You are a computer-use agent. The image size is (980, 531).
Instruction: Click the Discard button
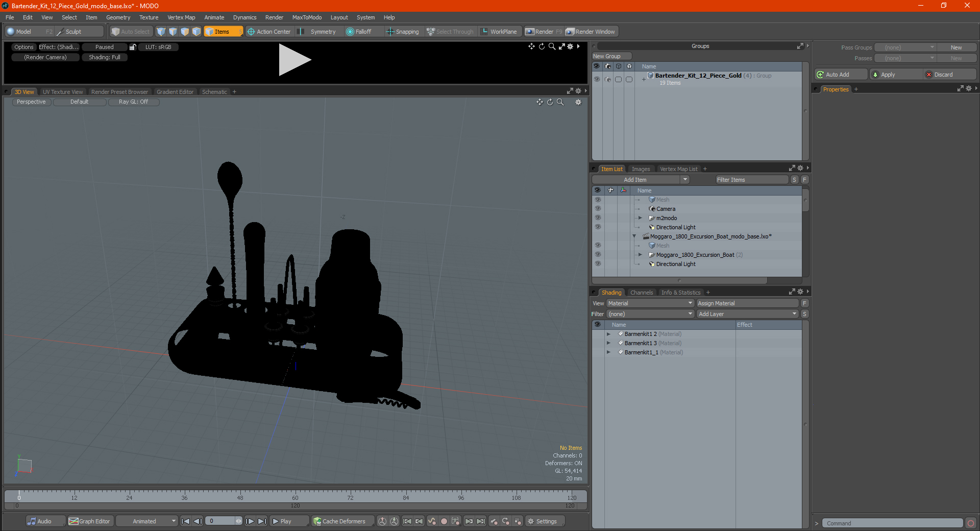click(x=950, y=75)
